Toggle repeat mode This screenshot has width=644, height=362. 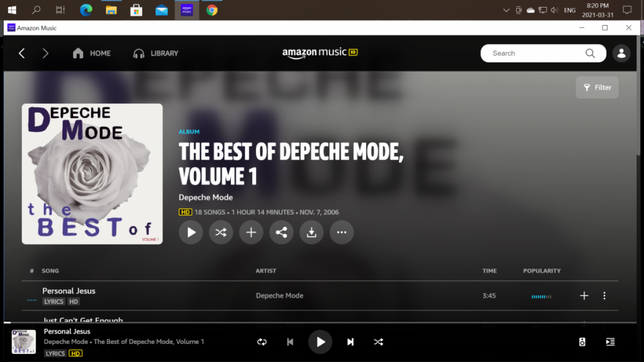coord(262,342)
